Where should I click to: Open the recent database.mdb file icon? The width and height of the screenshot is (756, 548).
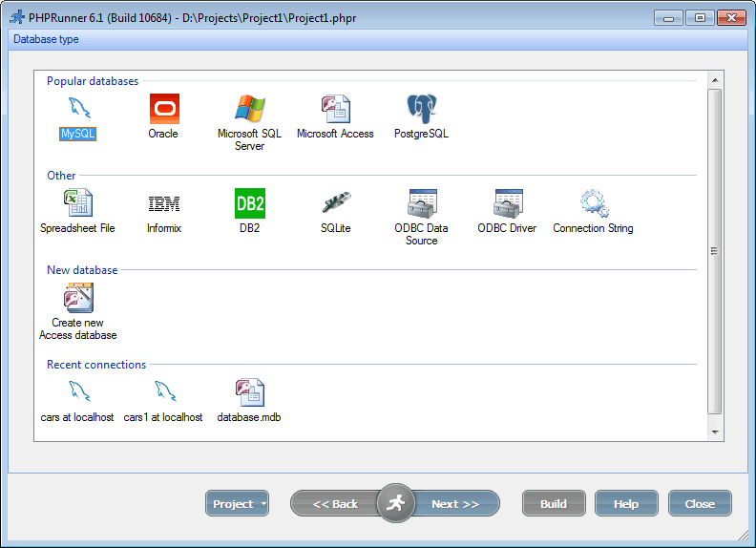[x=250, y=392]
